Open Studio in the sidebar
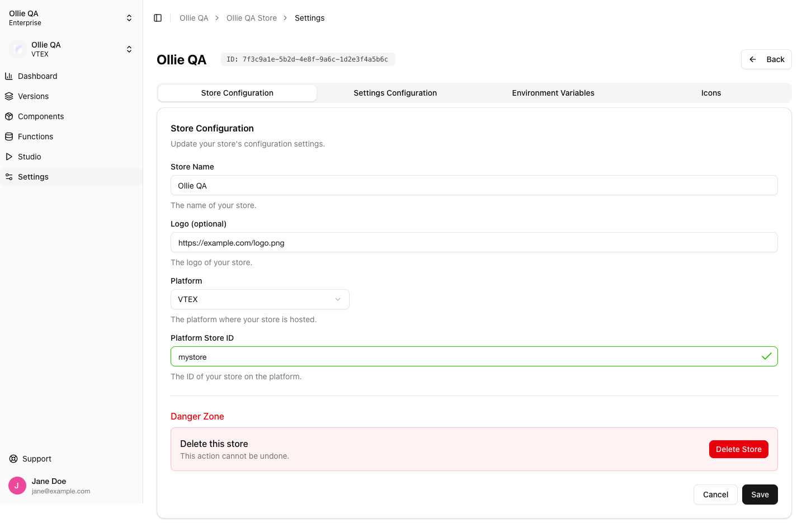Viewport: 797px width, 532px height. click(72, 157)
